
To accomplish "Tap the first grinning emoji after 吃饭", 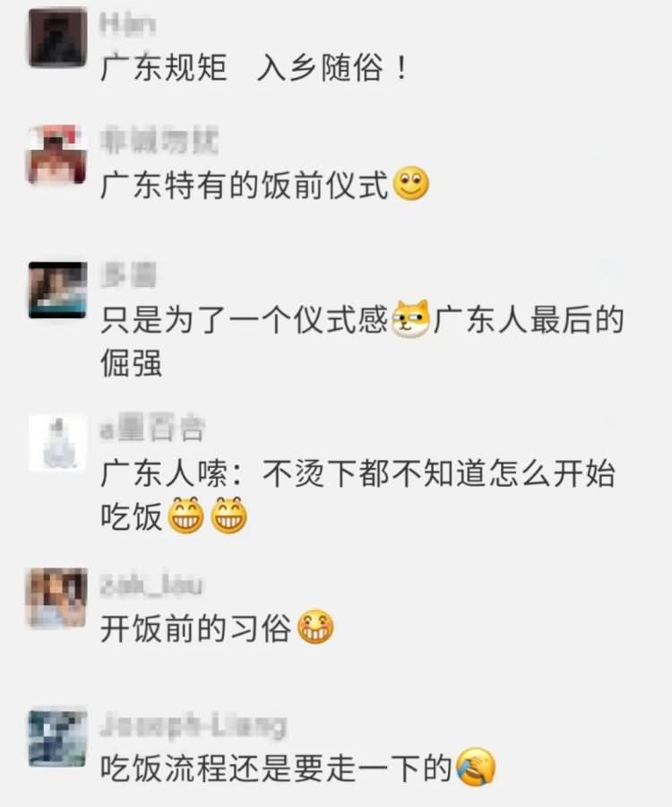I will 186,515.
